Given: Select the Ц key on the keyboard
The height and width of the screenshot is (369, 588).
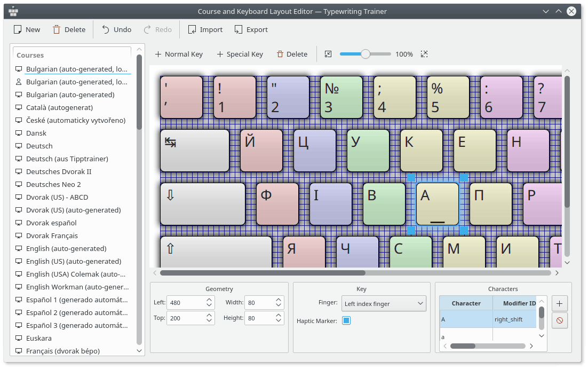Looking at the screenshot, I should [315, 151].
